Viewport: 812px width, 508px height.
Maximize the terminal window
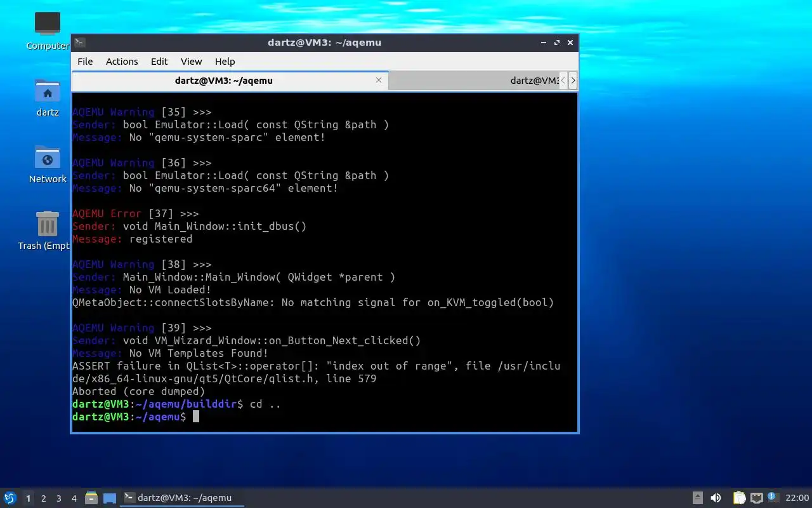[x=557, y=43]
